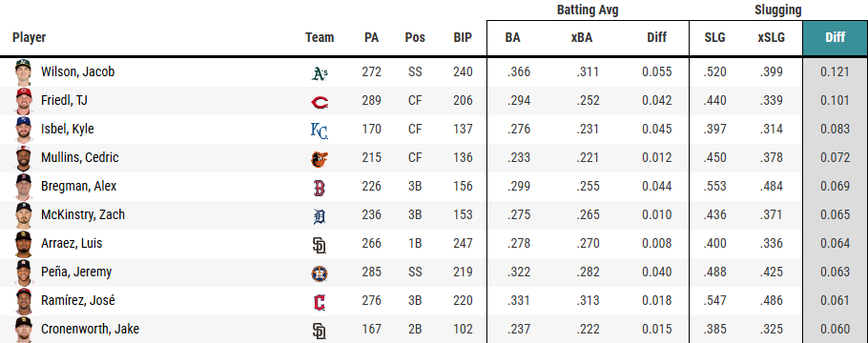Click the Cleveland Guardians C logo
Image resolution: width=868 pixels, height=343 pixels.
(320, 303)
